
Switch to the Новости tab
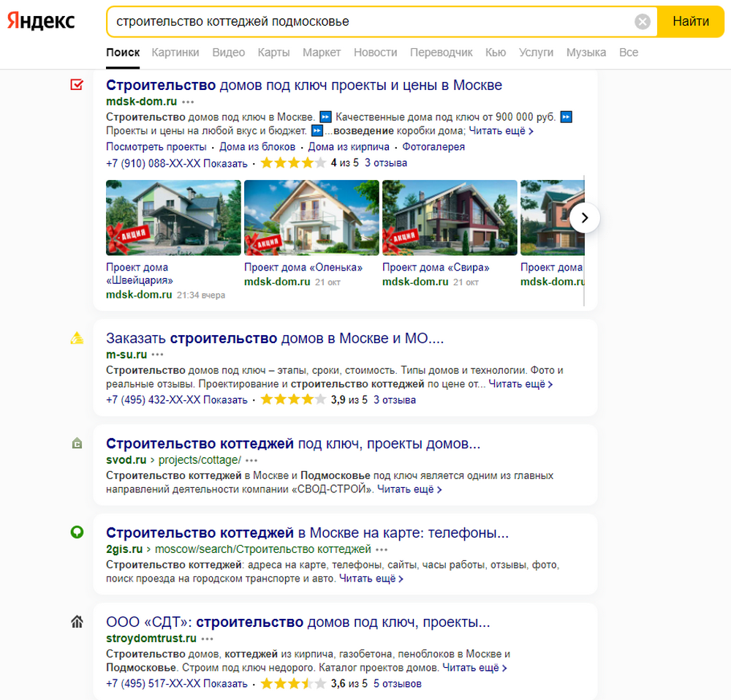[x=375, y=52]
